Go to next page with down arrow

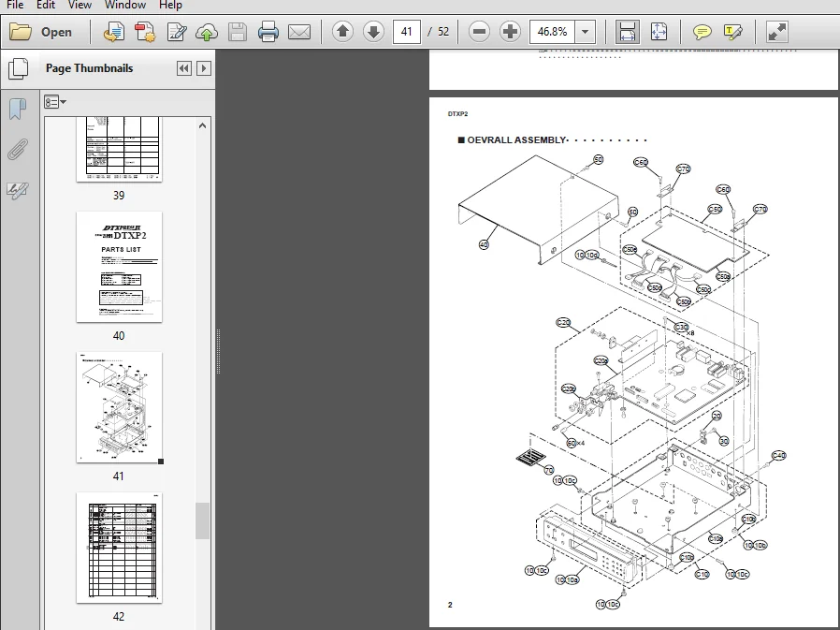tap(373, 32)
